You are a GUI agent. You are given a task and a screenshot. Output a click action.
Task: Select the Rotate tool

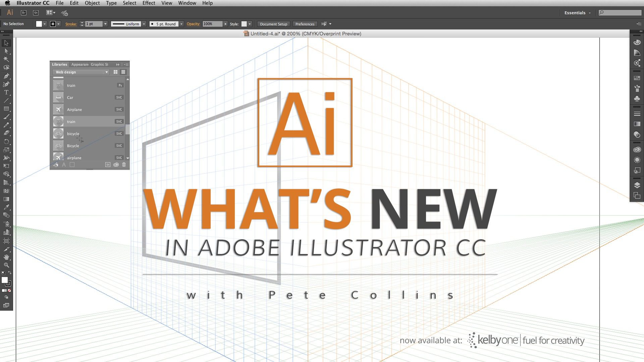pos(6,141)
